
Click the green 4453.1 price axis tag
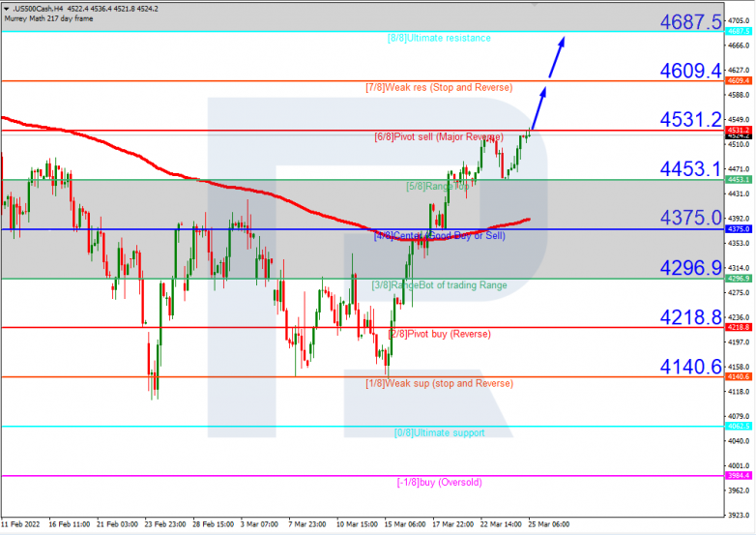point(739,179)
